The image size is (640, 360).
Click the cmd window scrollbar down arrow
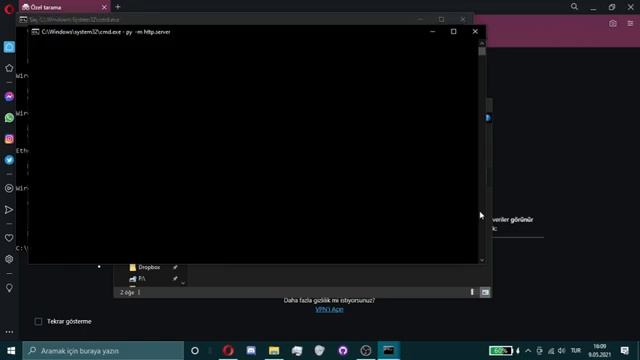[482, 260]
